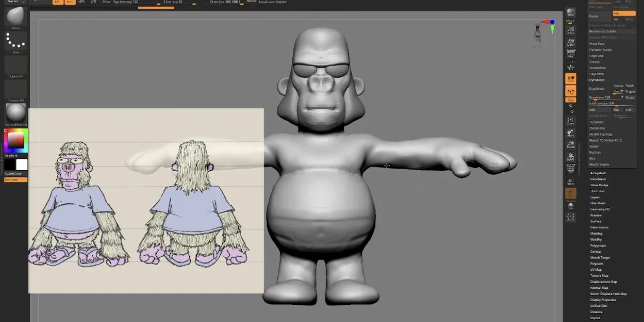Image resolution: width=644 pixels, height=322 pixels.
Task: Open the Texture Off selector box
Action: pos(16,90)
